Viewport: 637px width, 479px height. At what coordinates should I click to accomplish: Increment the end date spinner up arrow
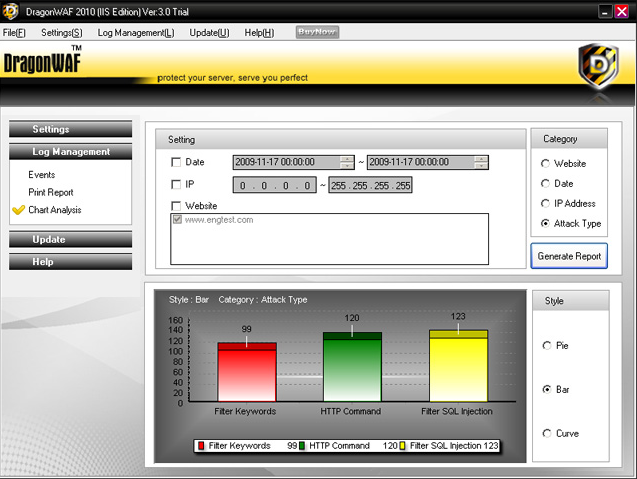481,159
